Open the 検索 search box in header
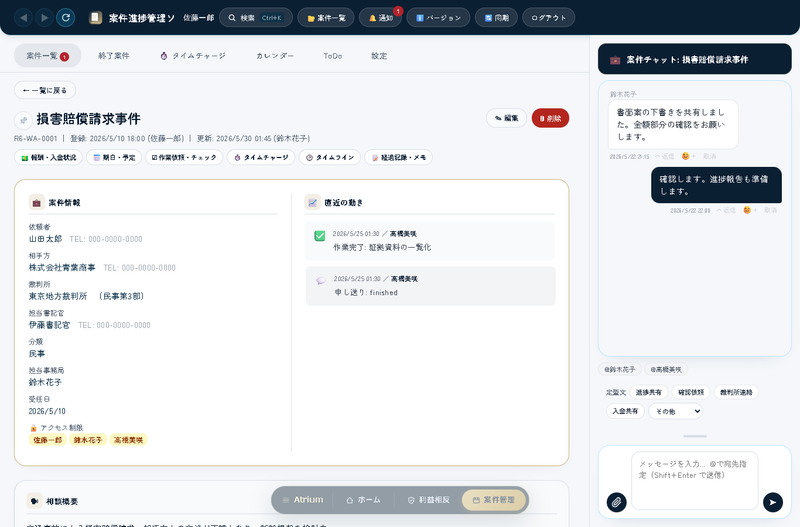800x527 pixels. 256,18
